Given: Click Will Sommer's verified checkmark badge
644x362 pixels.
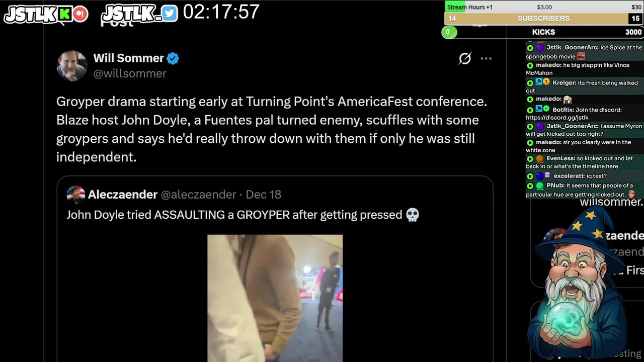Looking at the screenshot, I should [173, 58].
